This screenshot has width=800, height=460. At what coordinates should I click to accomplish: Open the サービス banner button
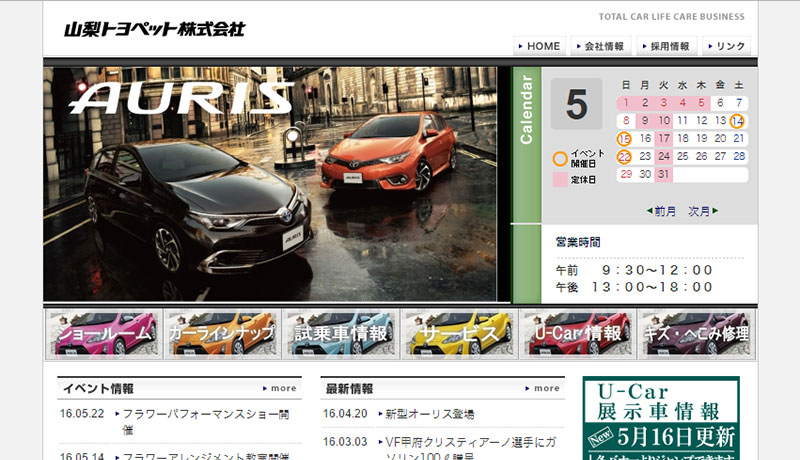click(x=459, y=334)
